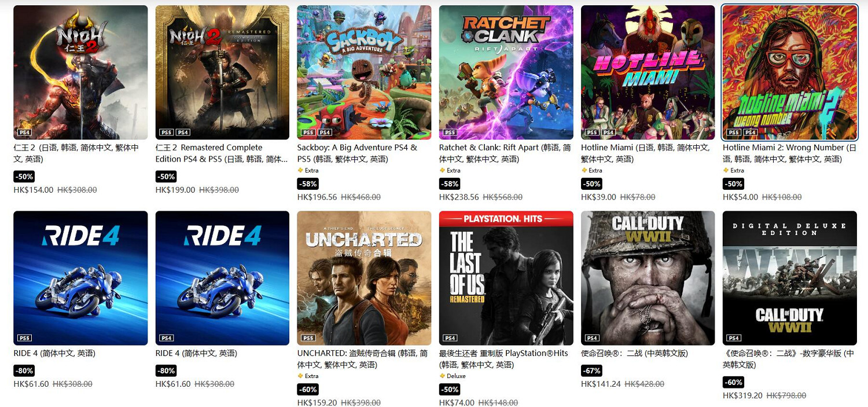Open Ratchet & Clank: Rift Apart cover
The width and height of the screenshot is (868, 407).
point(506,72)
